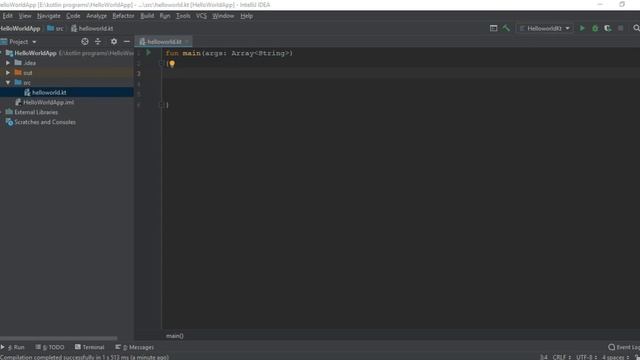Open the View menu
Image resolution: width=640 pixels, height=360 pixels.
25,16
